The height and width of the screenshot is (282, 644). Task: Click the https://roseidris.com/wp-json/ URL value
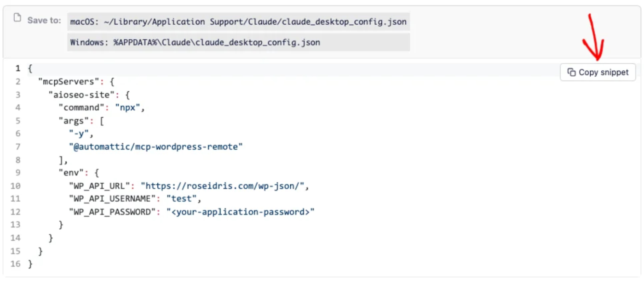point(223,186)
